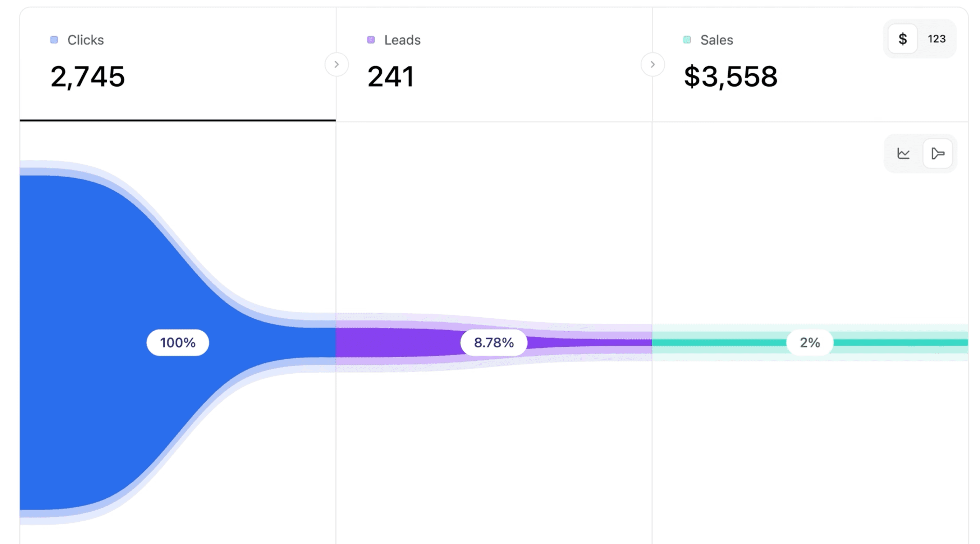Image resolution: width=980 pixels, height=544 pixels.
Task: Click the 8.78% conversion badge
Action: (x=494, y=342)
